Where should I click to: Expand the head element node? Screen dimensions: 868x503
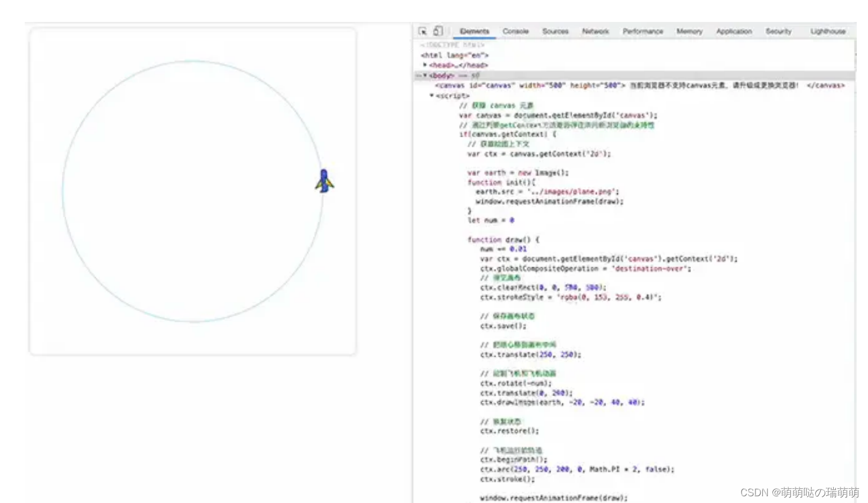click(425, 65)
